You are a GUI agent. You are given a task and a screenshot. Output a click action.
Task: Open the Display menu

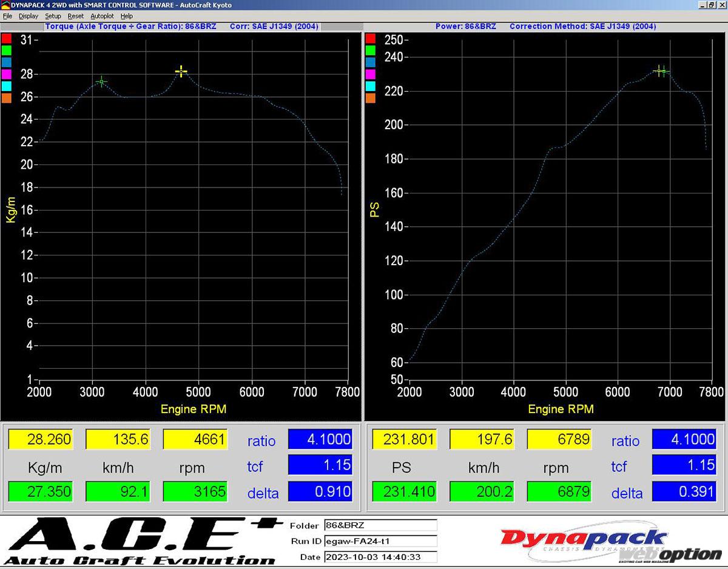pyautogui.click(x=28, y=16)
